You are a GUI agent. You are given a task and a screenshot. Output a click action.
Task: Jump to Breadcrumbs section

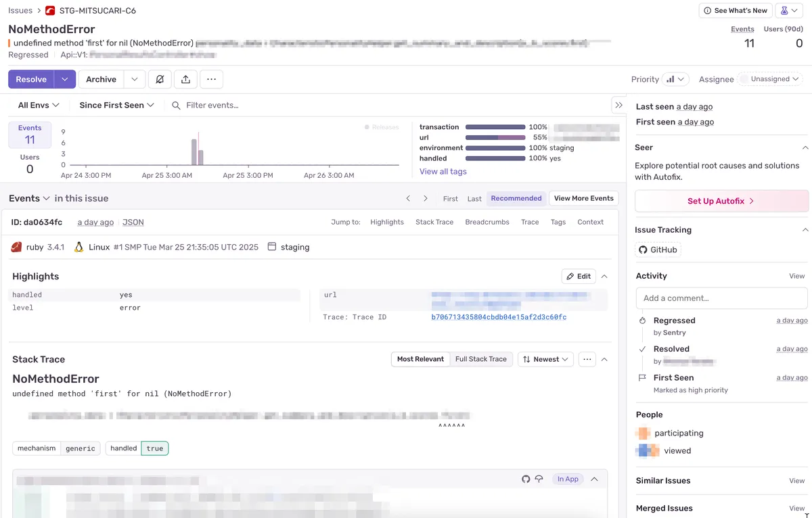487,222
